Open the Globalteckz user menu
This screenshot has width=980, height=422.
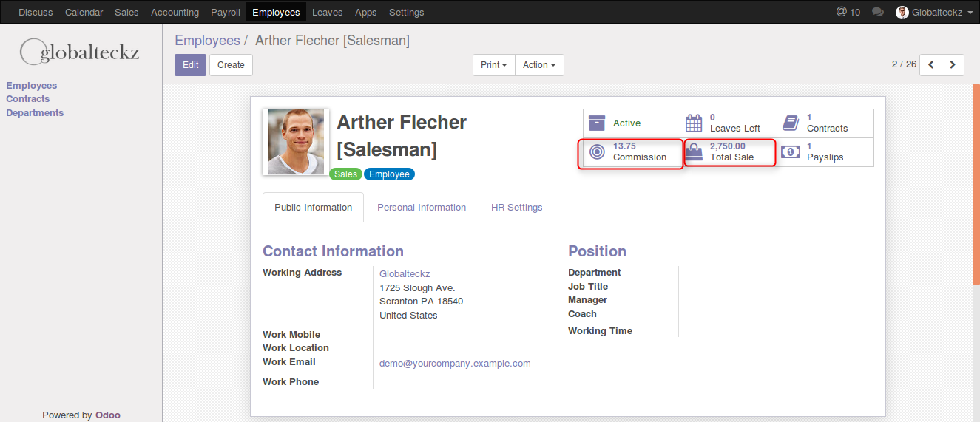[x=934, y=13]
